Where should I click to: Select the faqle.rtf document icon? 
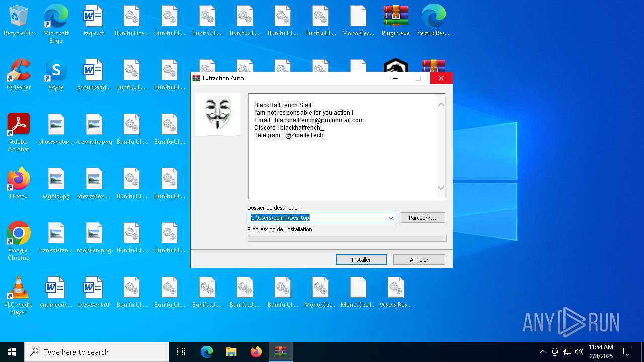click(94, 21)
